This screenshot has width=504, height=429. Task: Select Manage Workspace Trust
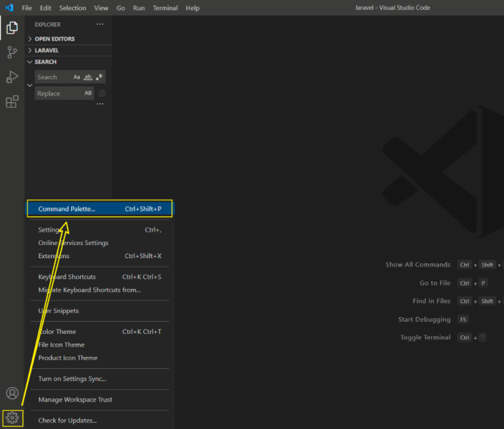coord(99,400)
